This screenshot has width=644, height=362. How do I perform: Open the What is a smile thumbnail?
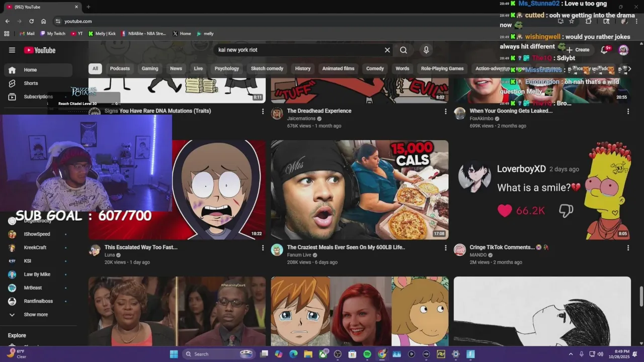pos(542,190)
